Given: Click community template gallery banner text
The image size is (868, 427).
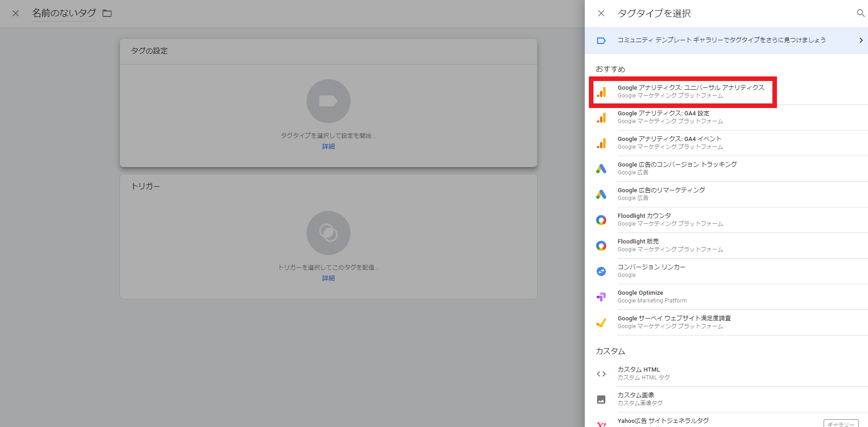Looking at the screenshot, I should [x=722, y=40].
